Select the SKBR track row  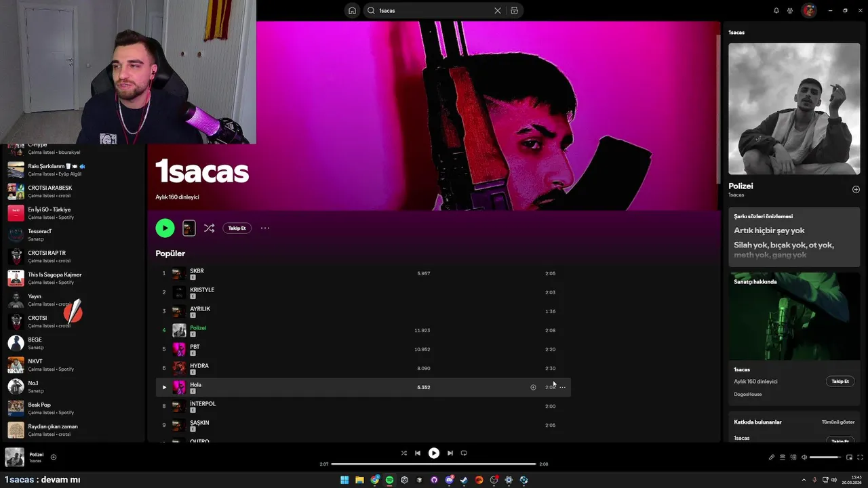tap(363, 273)
